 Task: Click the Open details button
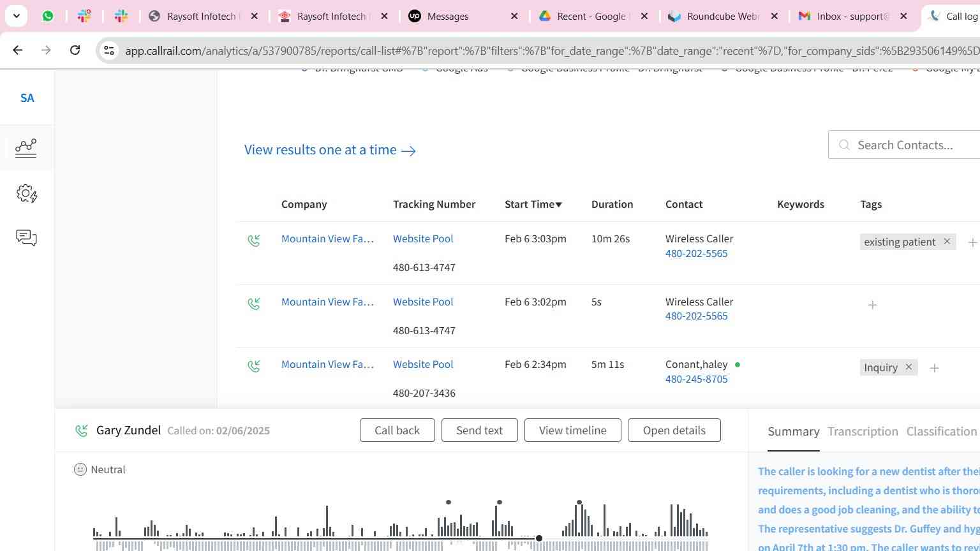(x=674, y=430)
